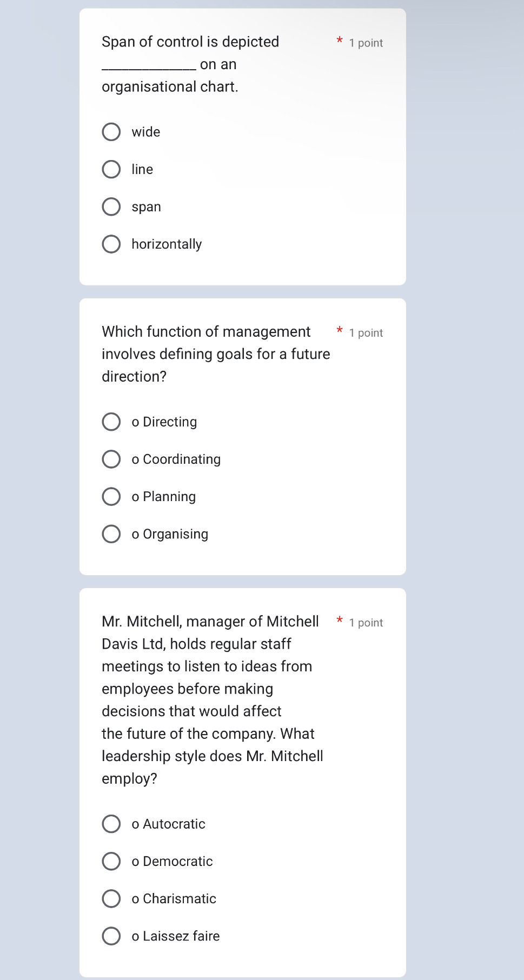Select 'horizontally' as the answer
The width and height of the screenshot is (524, 980).
(111, 244)
